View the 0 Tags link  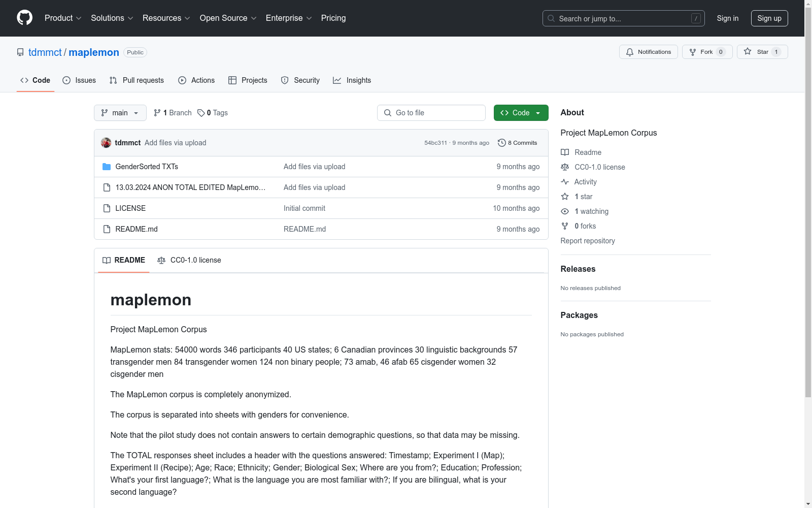pos(213,113)
